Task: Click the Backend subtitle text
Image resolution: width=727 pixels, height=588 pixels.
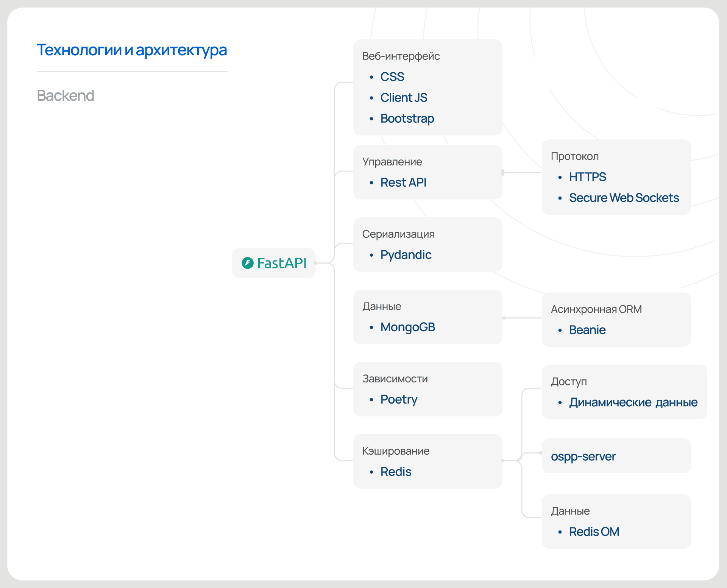Action: tap(66, 95)
